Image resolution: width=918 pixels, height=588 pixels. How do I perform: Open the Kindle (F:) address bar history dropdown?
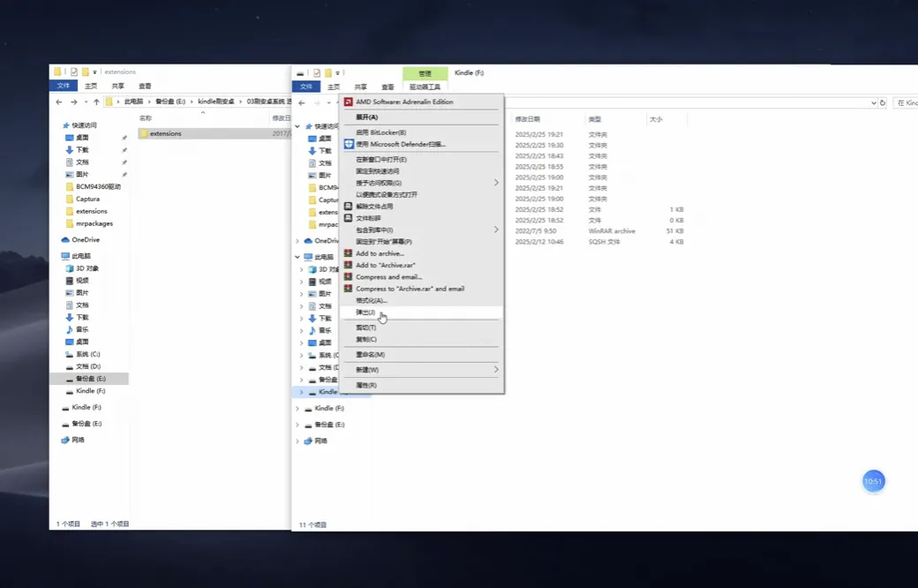pyautogui.click(x=874, y=102)
